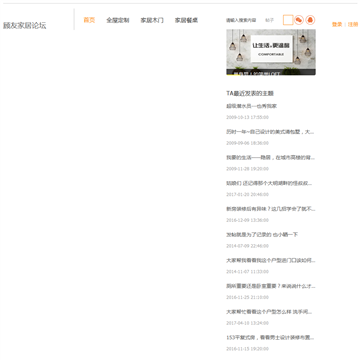The height and width of the screenshot is (360, 360).
Task: Click timestamp 2017-01-20 20:46:00
Action: [247, 194]
